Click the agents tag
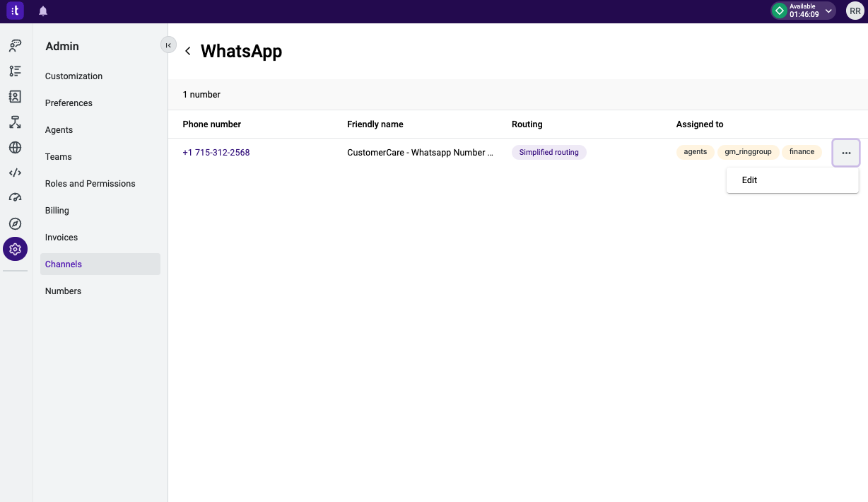The image size is (868, 502). 696,152
